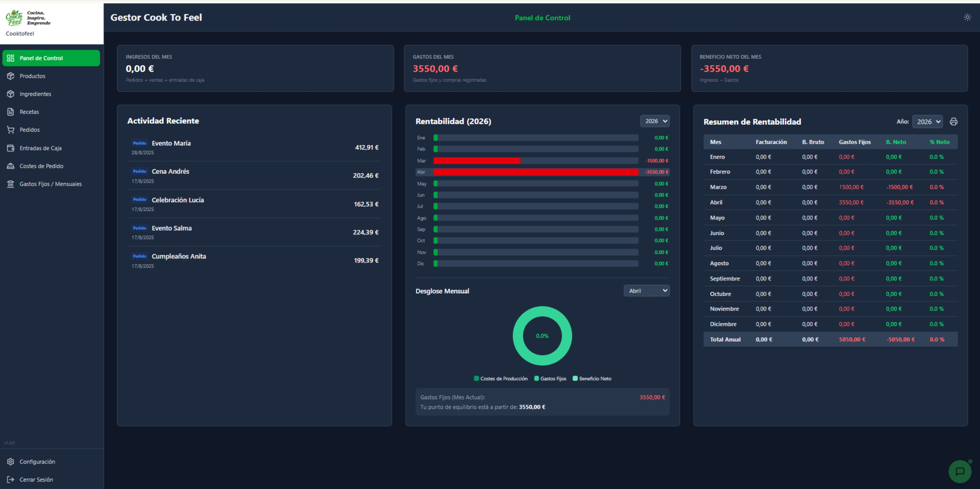980x489 pixels.
Task: Change the Desglose Mensual month from Abril
Action: coord(646,290)
